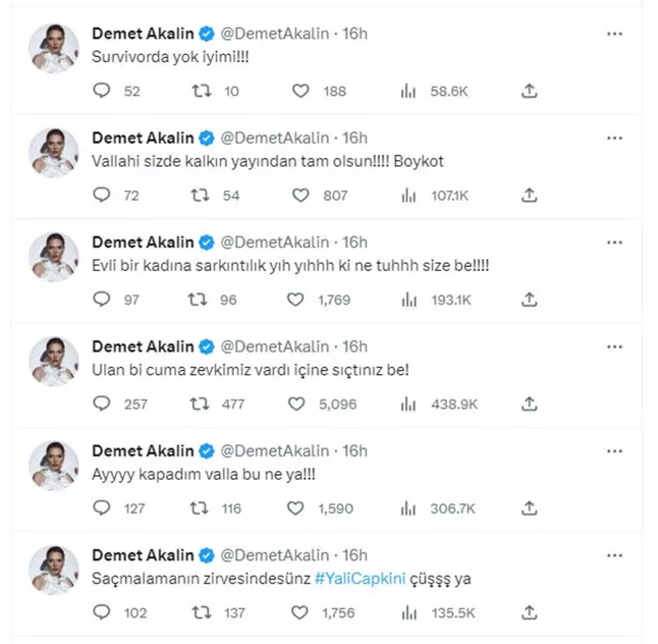Retweet the 'Ulan bi cuma zevkimiz' tweet
The width and height of the screenshot is (658, 644).
pos(199,404)
